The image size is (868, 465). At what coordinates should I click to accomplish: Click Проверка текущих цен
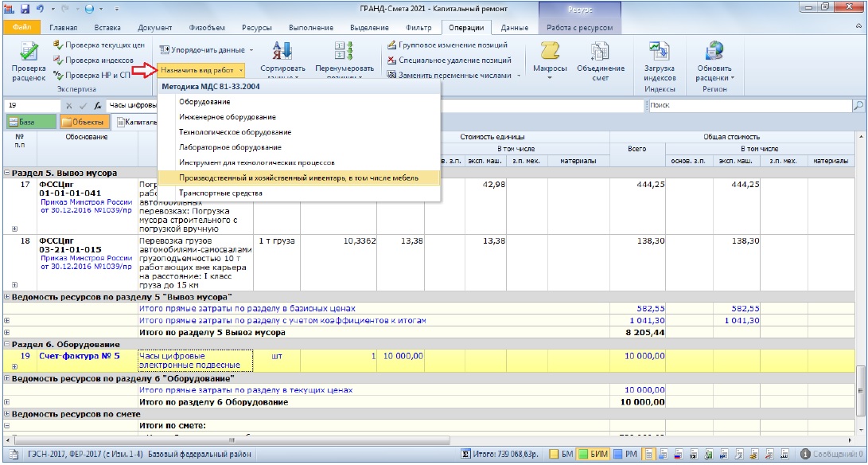click(x=99, y=45)
